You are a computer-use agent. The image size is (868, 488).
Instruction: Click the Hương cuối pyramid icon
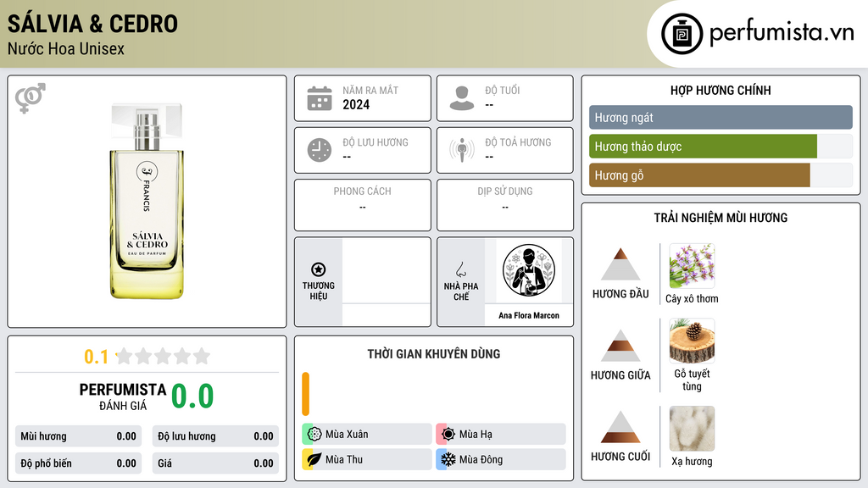point(620,427)
